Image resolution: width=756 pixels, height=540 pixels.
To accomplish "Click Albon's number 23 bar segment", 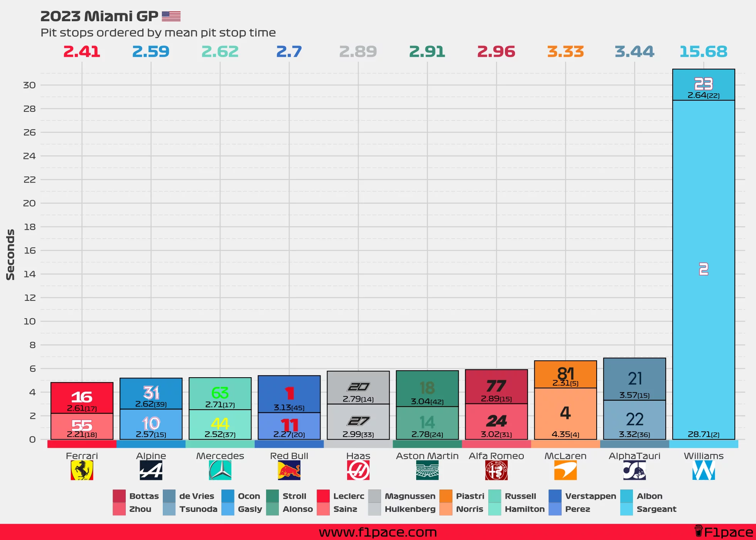I will pyautogui.click(x=704, y=85).
